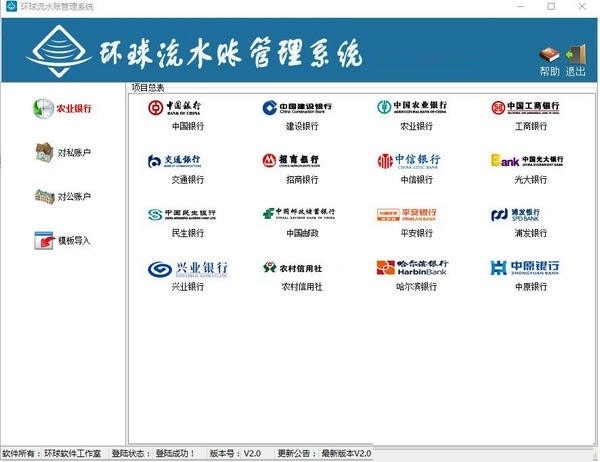
Task: Select 农业银行 in the left sidebar
Action: (62, 109)
